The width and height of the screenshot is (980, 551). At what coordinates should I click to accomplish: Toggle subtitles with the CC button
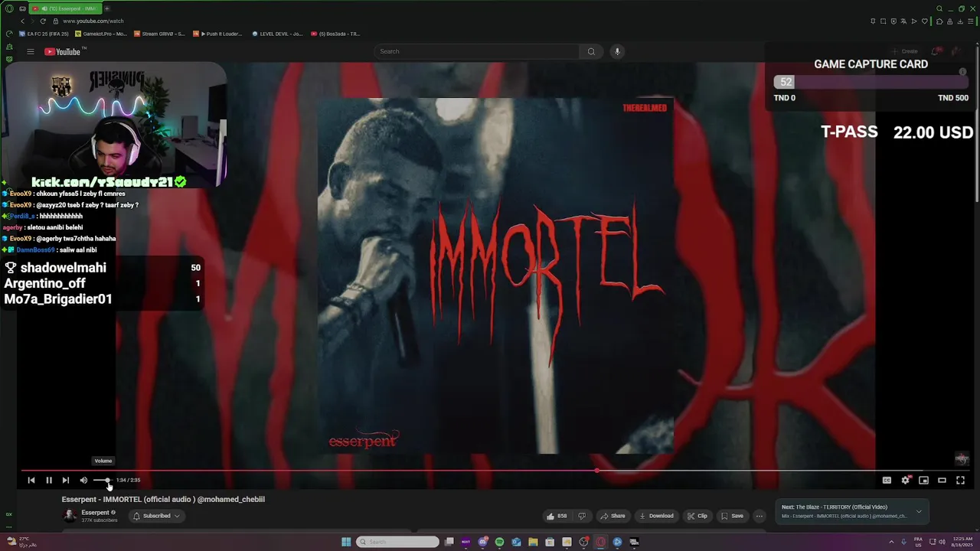pos(887,480)
